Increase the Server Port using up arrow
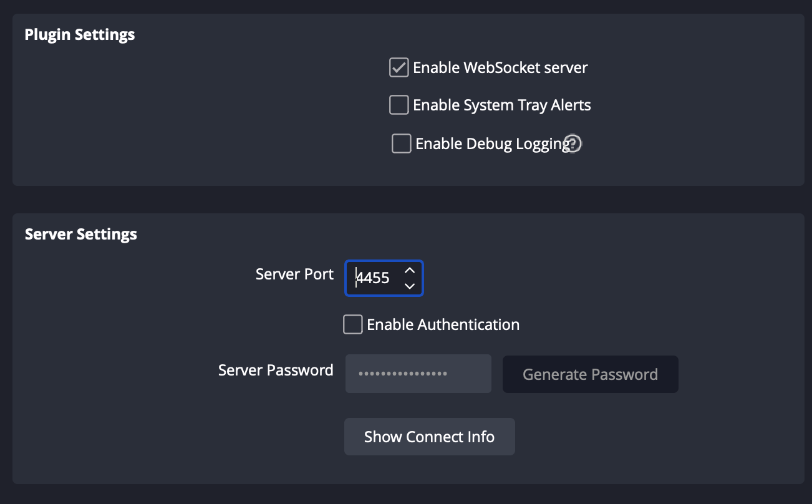Screen dimensions: 812x504 click(410, 269)
